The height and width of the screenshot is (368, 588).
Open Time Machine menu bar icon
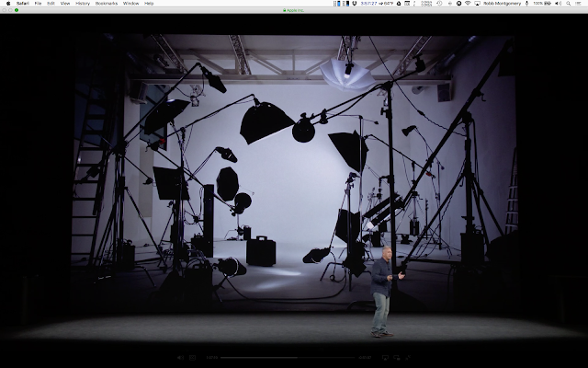(x=439, y=4)
